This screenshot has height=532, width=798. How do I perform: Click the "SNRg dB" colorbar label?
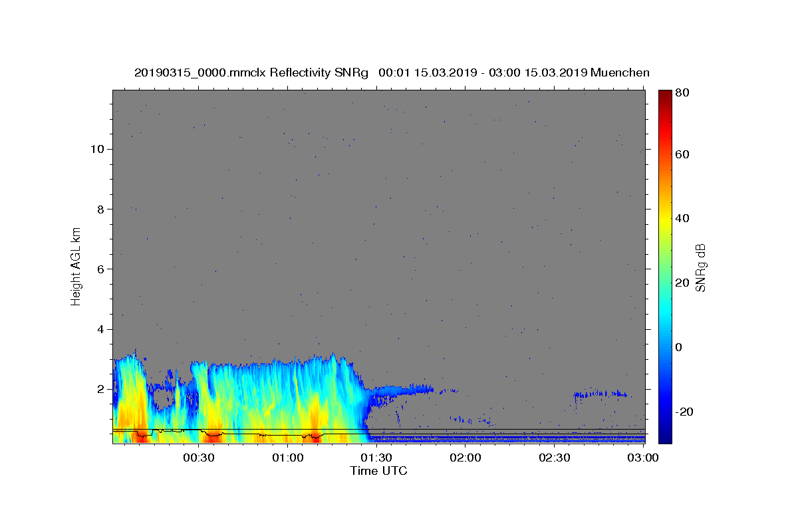pyautogui.click(x=701, y=267)
